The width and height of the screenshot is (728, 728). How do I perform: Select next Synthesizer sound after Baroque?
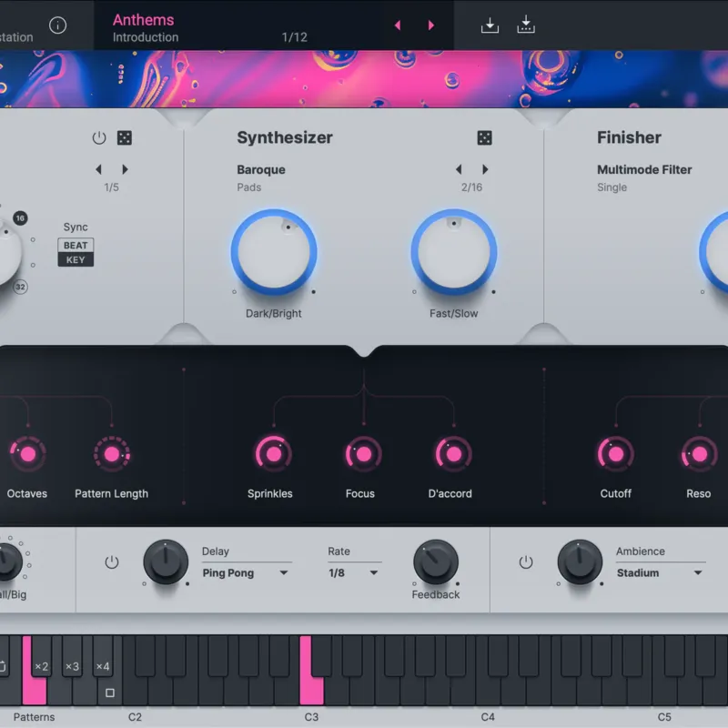coord(485,169)
